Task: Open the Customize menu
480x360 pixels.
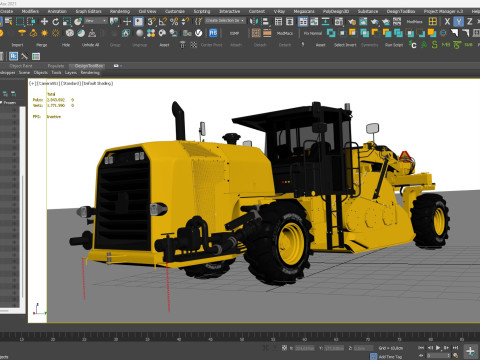Action: pos(175,11)
